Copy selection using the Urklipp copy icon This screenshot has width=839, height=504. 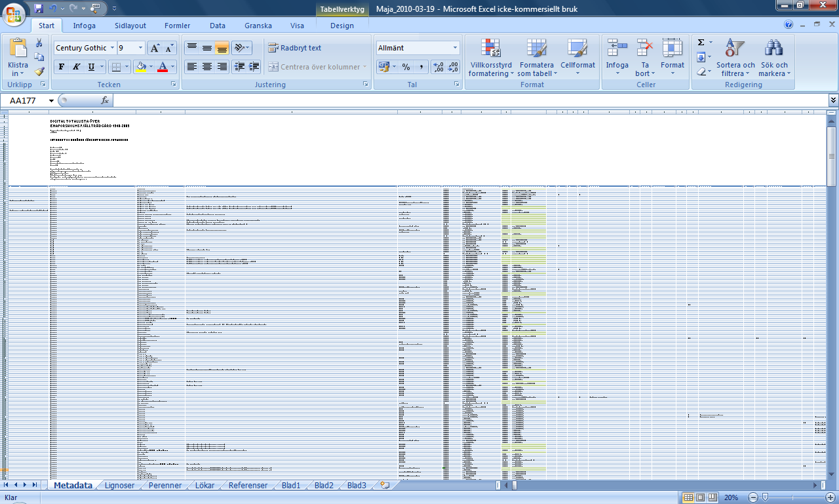click(x=39, y=57)
